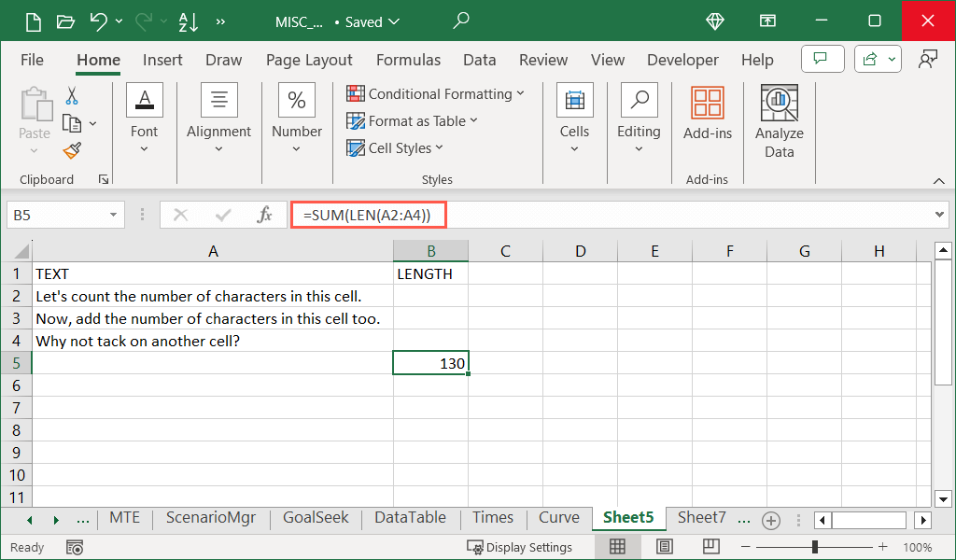Screen dimensions: 956x560
Task: Click the Undo arrow icon
Action: [x=98, y=21]
